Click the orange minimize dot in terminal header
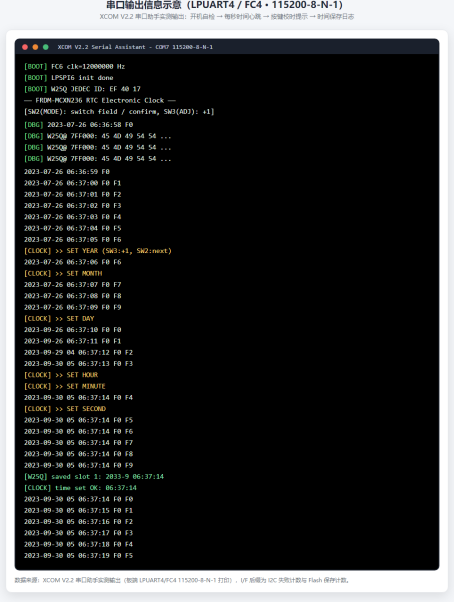Viewport: 454px width, 603px height. (x=35, y=47)
